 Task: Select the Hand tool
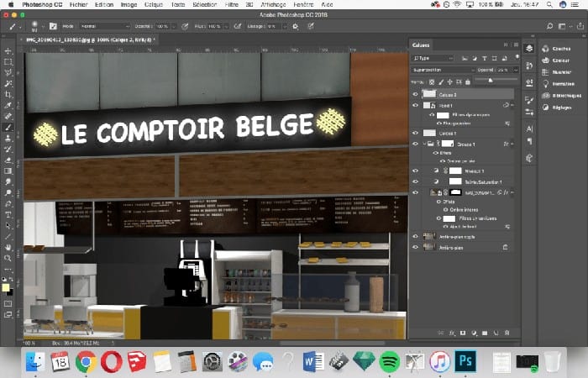point(8,248)
